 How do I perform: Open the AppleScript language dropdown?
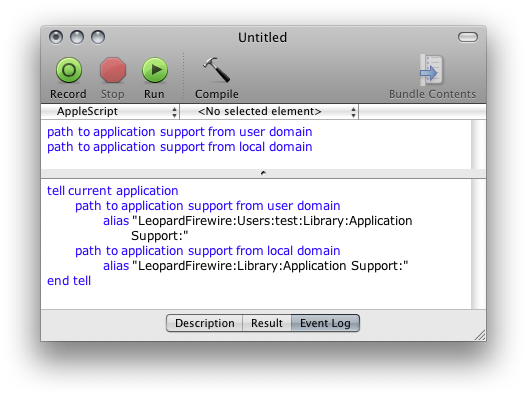point(111,112)
